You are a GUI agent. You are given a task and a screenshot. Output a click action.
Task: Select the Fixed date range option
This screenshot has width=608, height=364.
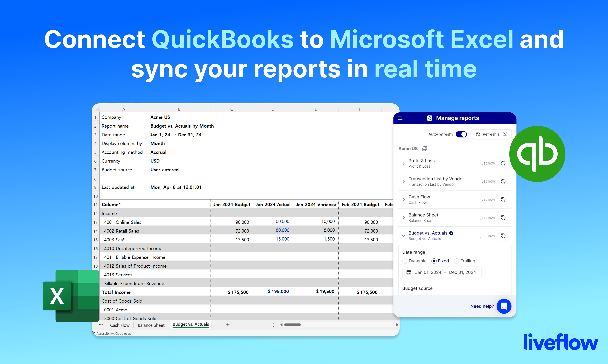point(434,261)
